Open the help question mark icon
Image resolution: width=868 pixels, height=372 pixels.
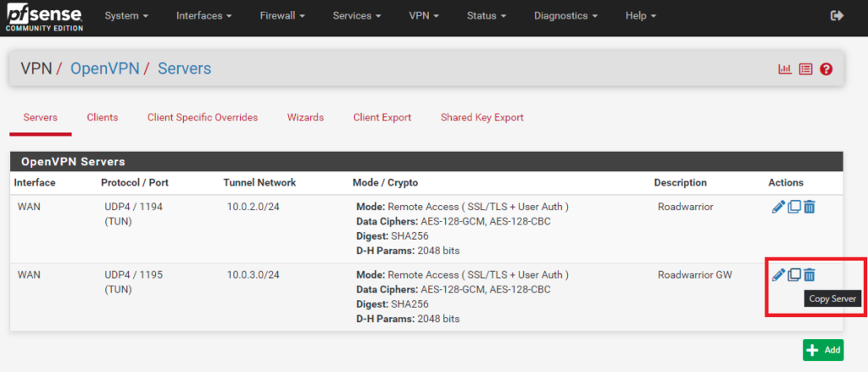[x=826, y=69]
